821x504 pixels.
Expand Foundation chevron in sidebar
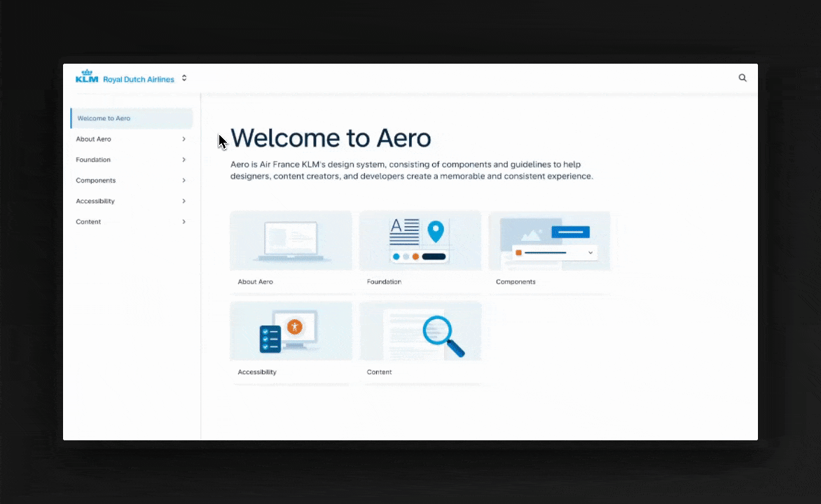point(184,160)
